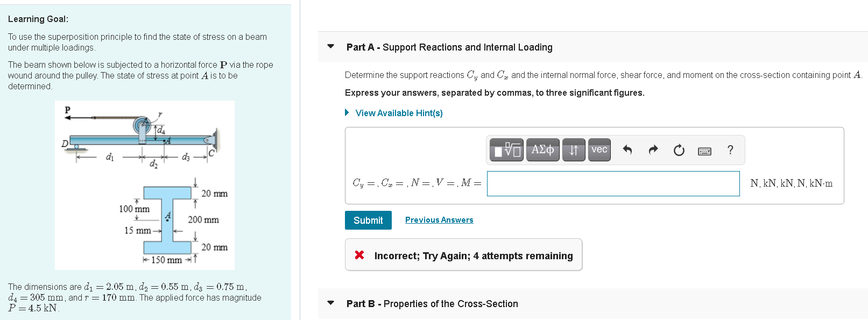Click the Submit button
This screenshot has height=320, width=868.
368,220
